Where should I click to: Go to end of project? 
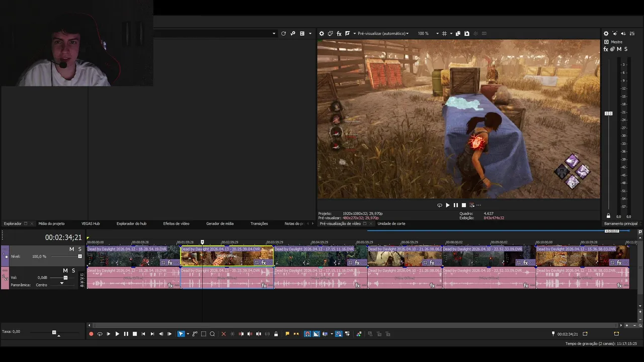coord(152,334)
